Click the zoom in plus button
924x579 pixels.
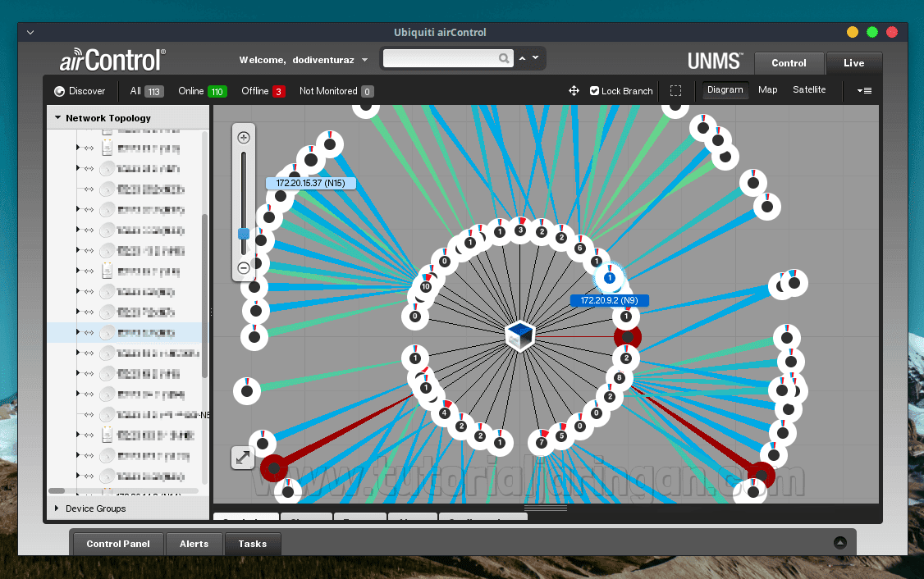[244, 138]
